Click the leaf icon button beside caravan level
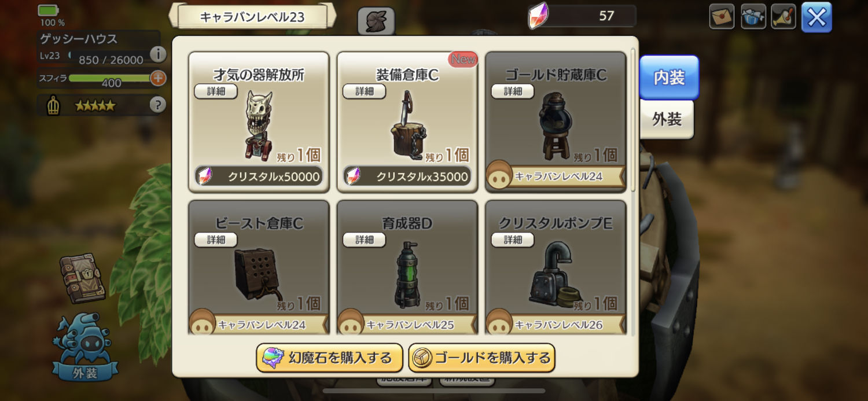Image resolution: width=868 pixels, height=401 pixels. (376, 21)
